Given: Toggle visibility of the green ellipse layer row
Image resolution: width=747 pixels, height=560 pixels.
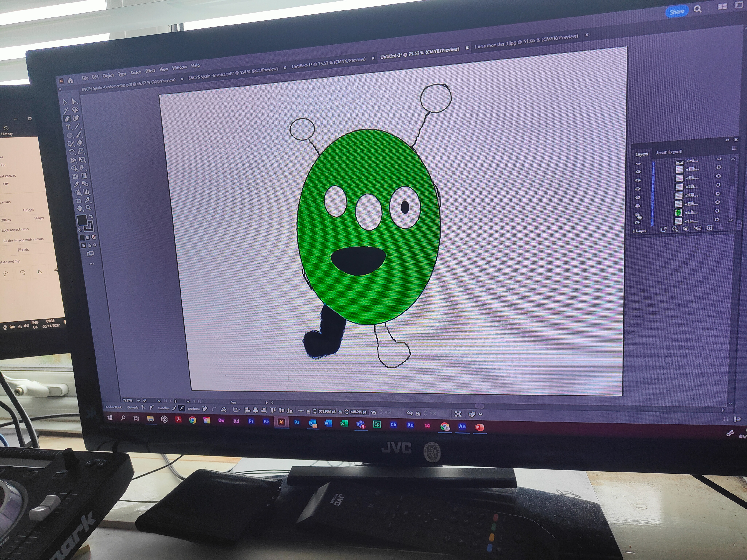Looking at the screenshot, I should coord(638,214).
